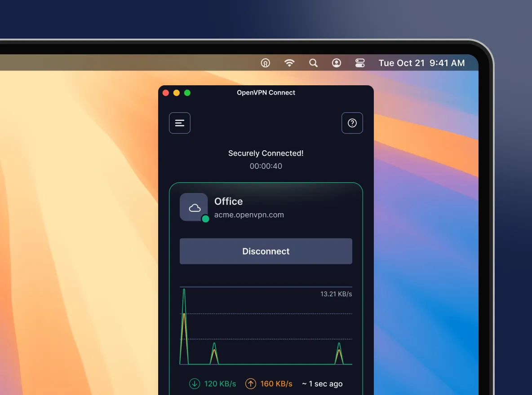
Task: Click the acme.openvpn.com server address
Action: (249, 215)
